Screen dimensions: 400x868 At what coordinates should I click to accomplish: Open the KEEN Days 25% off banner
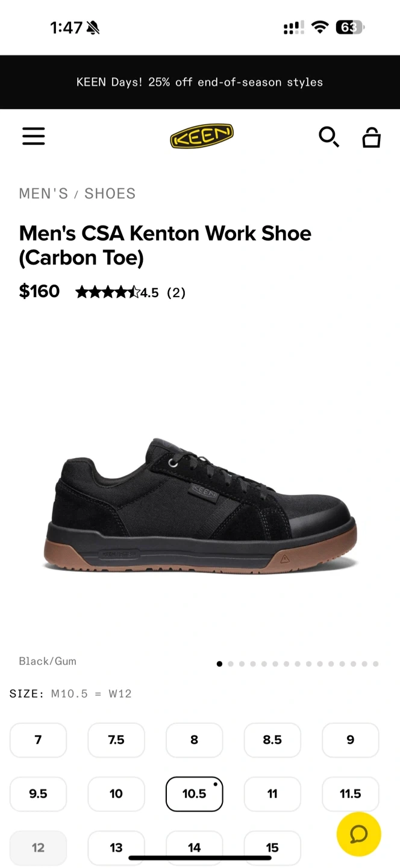200,82
